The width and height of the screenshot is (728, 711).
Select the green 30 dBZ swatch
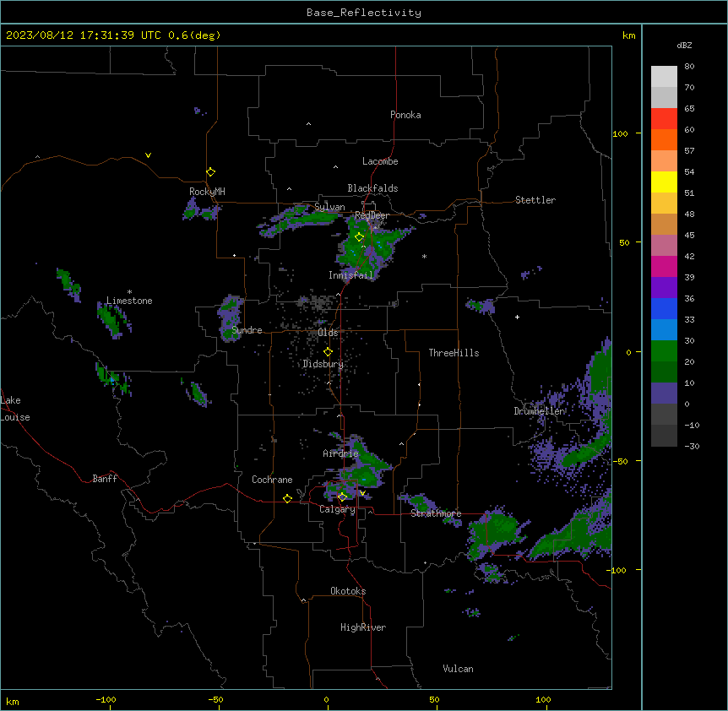(x=664, y=351)
